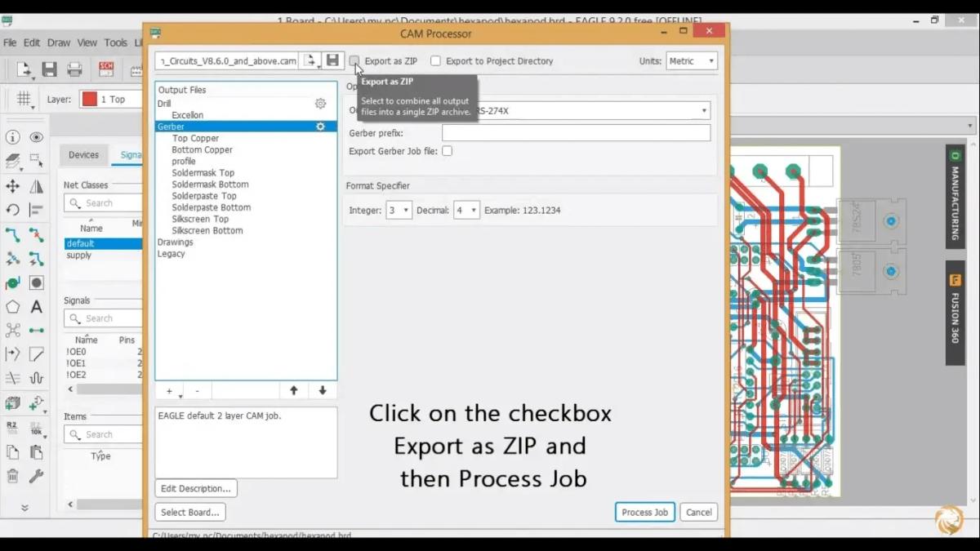Select the Delete trash tool

(12, 476)
